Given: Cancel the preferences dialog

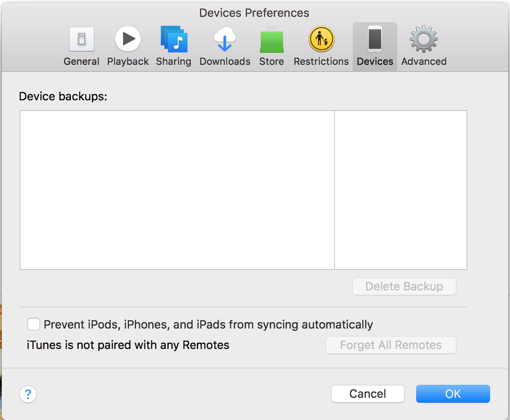Looking at the screenshot, I should 367,394.
